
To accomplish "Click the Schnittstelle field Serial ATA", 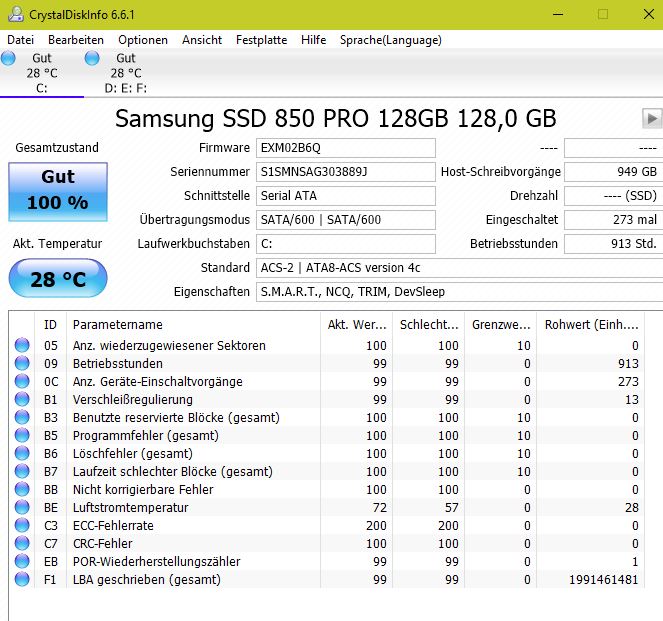I will 345,196.
